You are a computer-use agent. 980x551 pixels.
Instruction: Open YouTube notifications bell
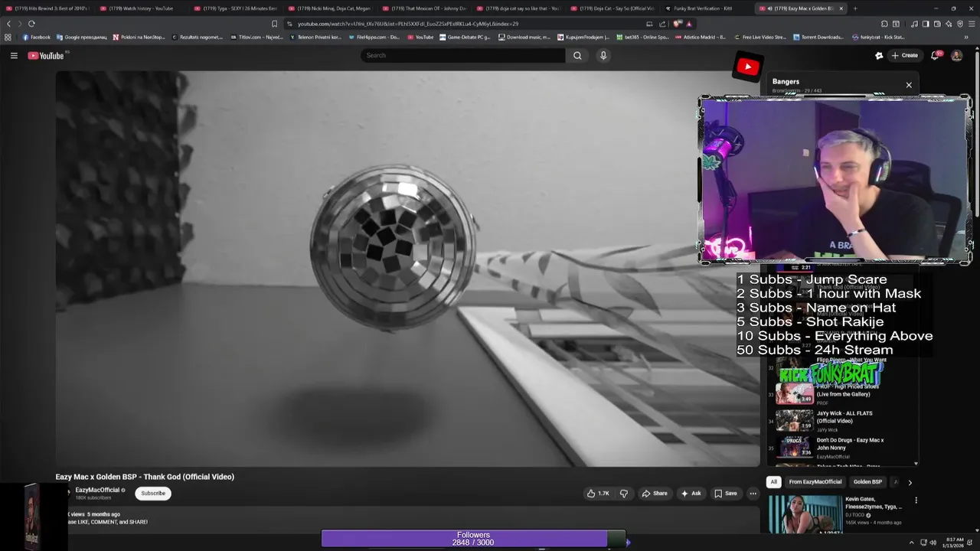click(935, 55)
